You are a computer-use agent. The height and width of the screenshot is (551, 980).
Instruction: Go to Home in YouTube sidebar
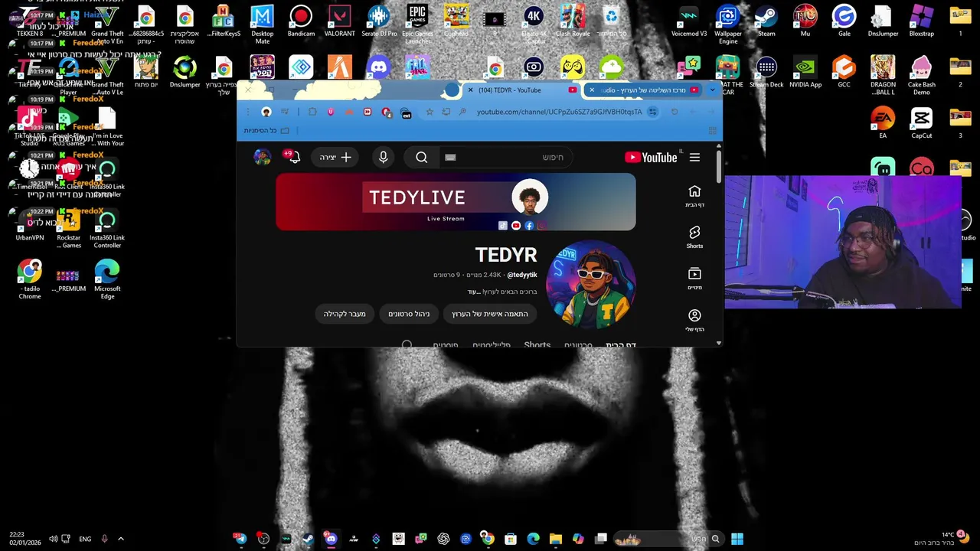point(694,197)
